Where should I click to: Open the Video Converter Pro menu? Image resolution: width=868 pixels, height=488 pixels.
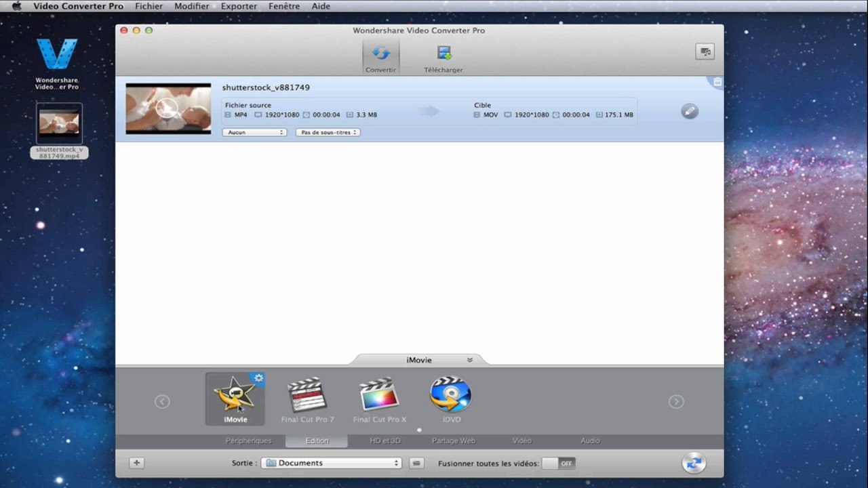tap(79, 6)
